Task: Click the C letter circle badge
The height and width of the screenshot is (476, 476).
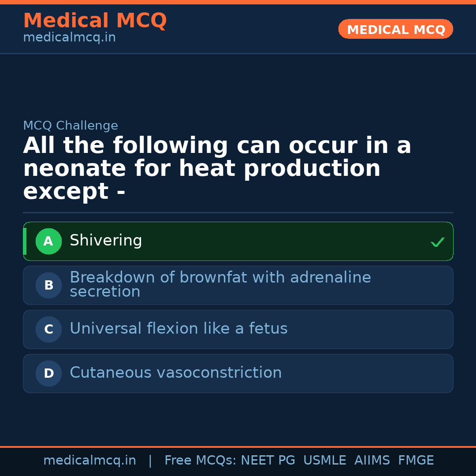Action: (x=48, y=330)
